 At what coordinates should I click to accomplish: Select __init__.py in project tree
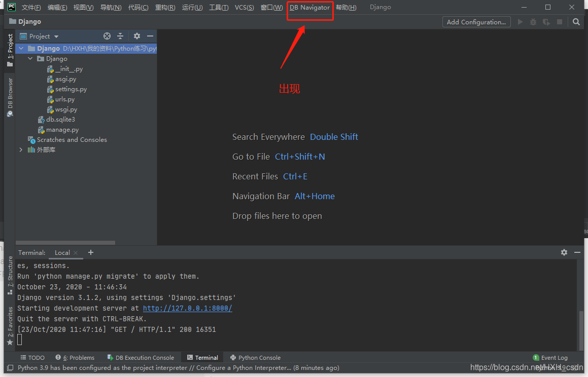(x=65, y=69)
